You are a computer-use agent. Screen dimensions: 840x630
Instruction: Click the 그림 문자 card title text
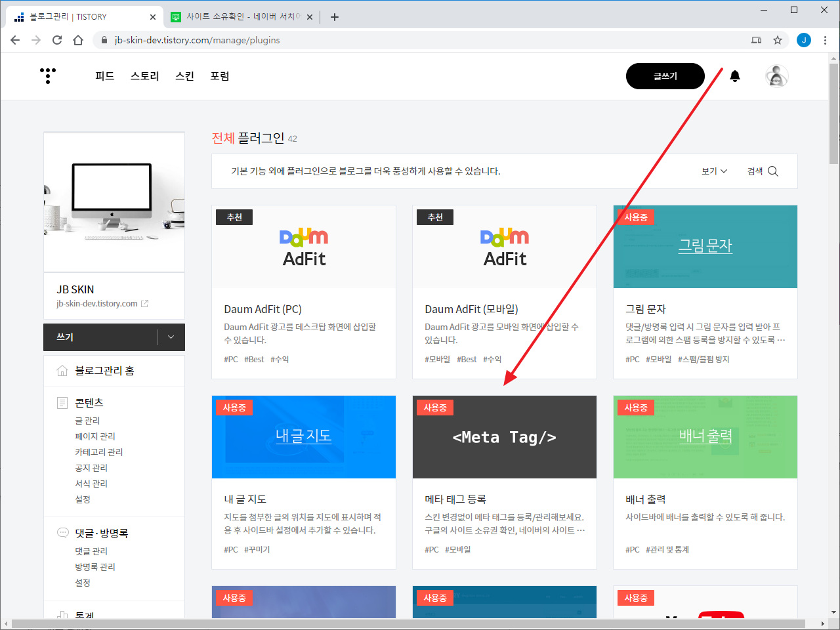pyautogui.click(x=646, y=309)
